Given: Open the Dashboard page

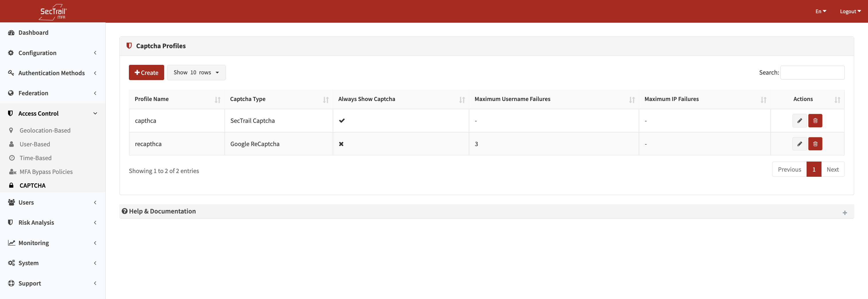Looking at the screenshot, I should coord(33,33).
